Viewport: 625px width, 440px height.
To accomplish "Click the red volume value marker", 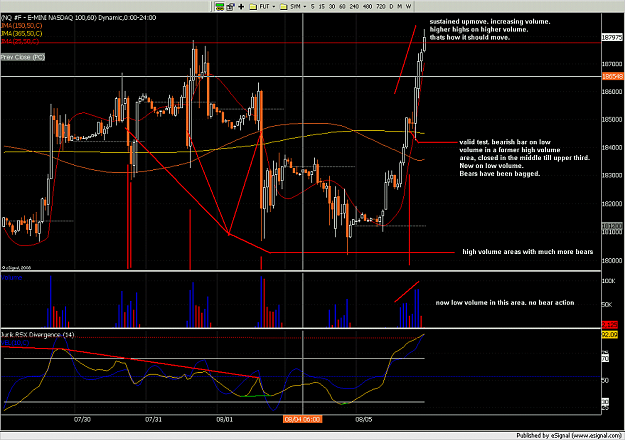I will click(609, 324).
